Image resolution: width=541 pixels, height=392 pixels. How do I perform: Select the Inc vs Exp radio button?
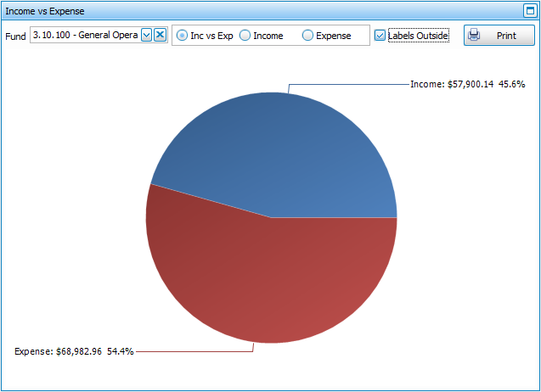(x=183, y=36)
